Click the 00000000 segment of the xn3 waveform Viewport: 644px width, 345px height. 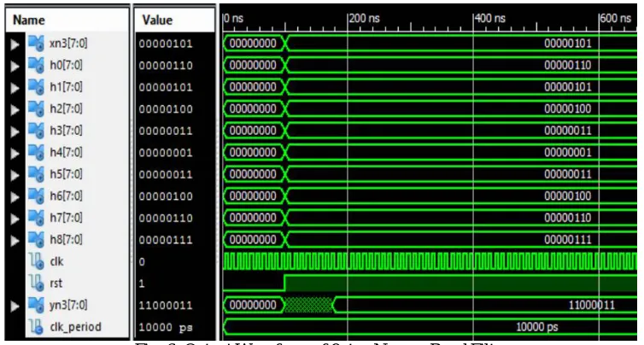tap(253, 43)
